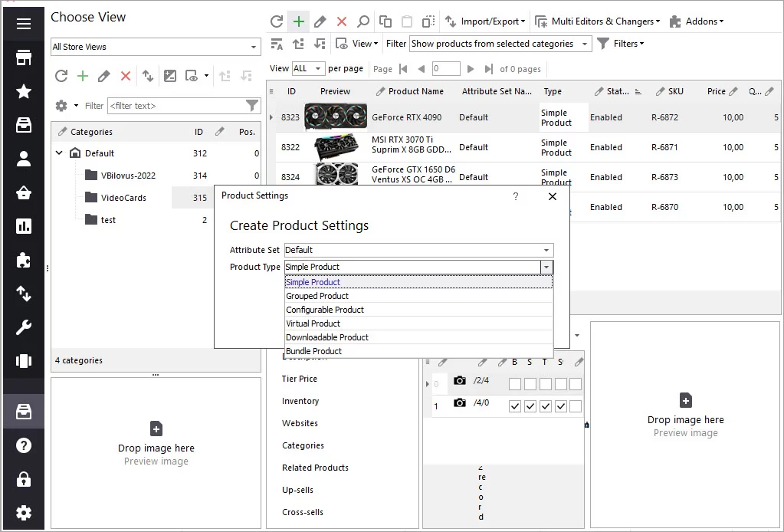Sort grid by the SKU column header
Image resolution: width=784 pixels, height=532 pixels.
tap(675, 91)
